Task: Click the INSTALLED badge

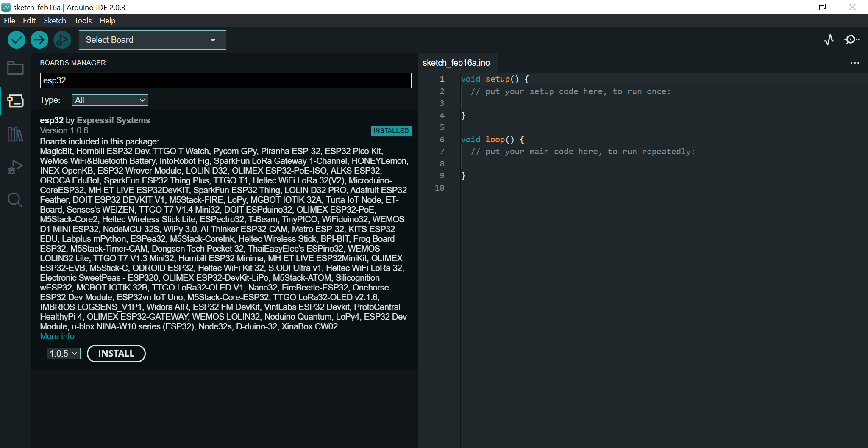Action: pyautogui.click(x=391, y=130)
